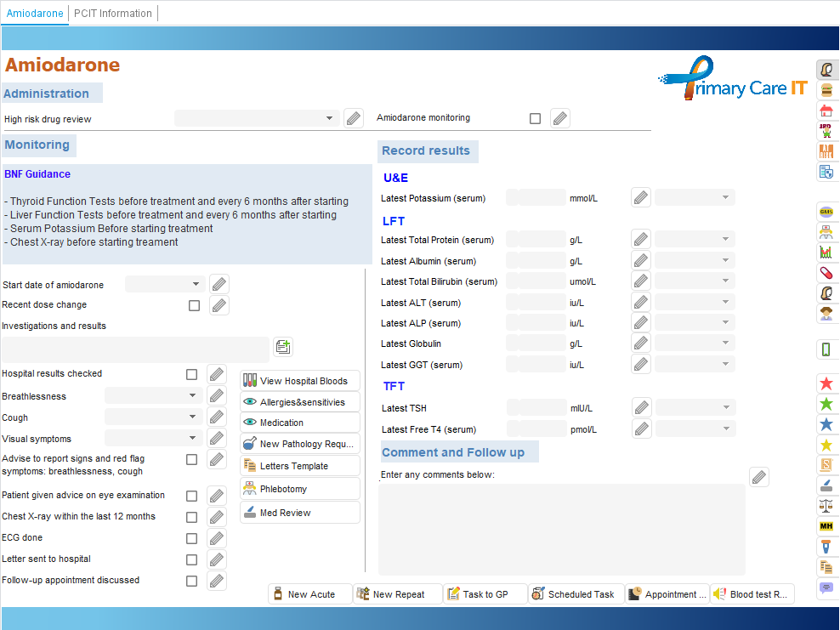Check the Recent dose change box
This screenshot has width=840, height=630.
195,306
